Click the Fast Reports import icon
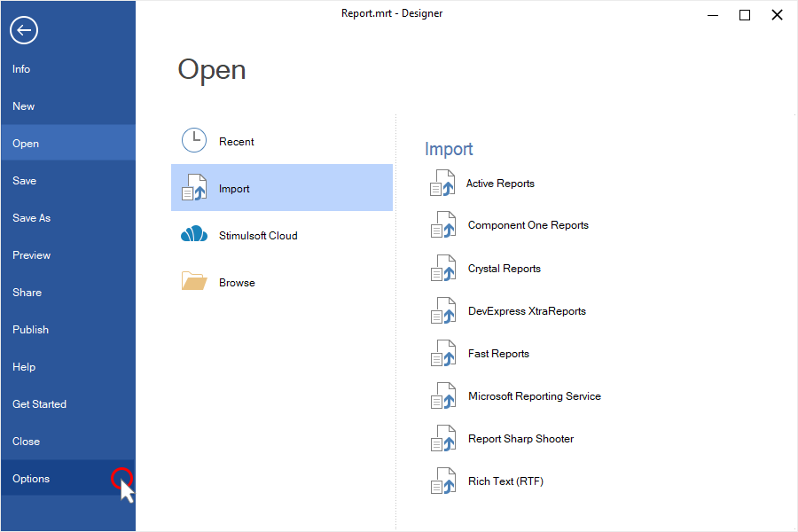This screenshot has width=798, height=532. point(443,353)
